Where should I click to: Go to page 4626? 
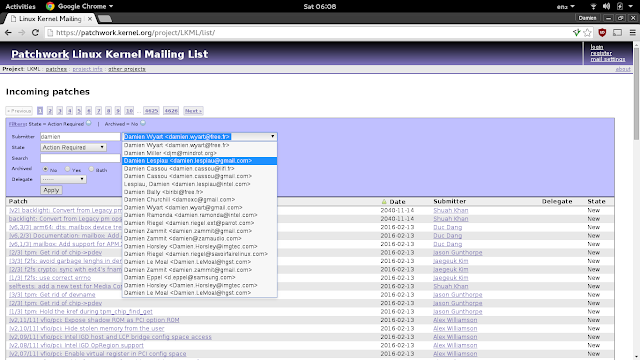[171, 111]
